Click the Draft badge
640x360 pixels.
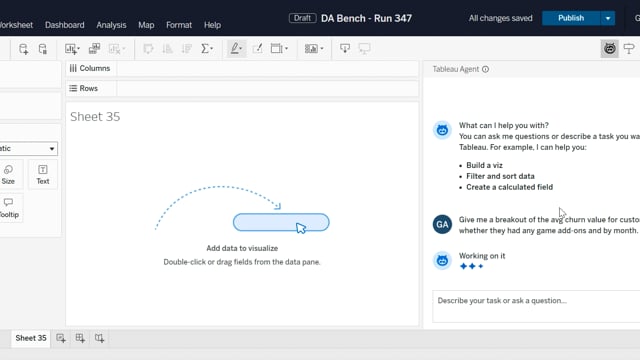[x=302, y=18]
